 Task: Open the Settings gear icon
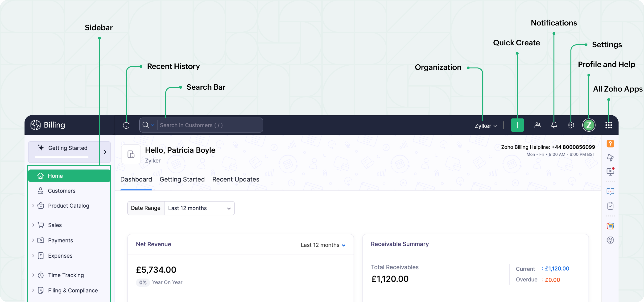[x=570, y=125]
